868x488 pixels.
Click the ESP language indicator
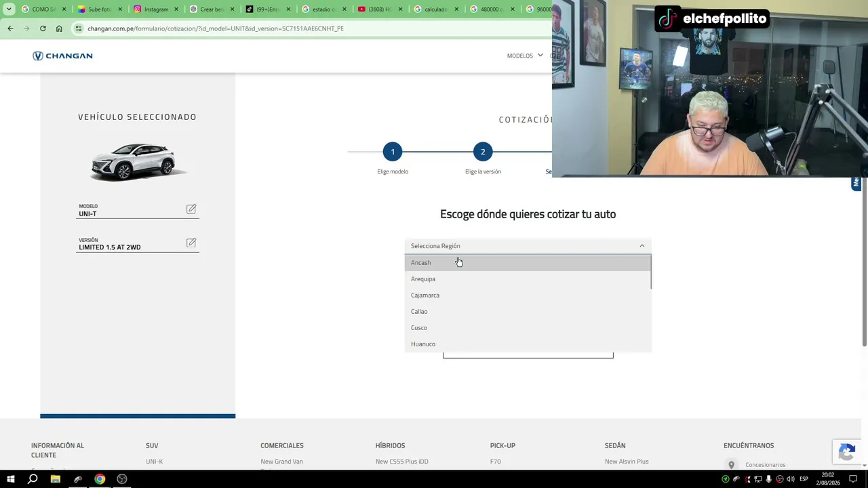tap(804, 479)
